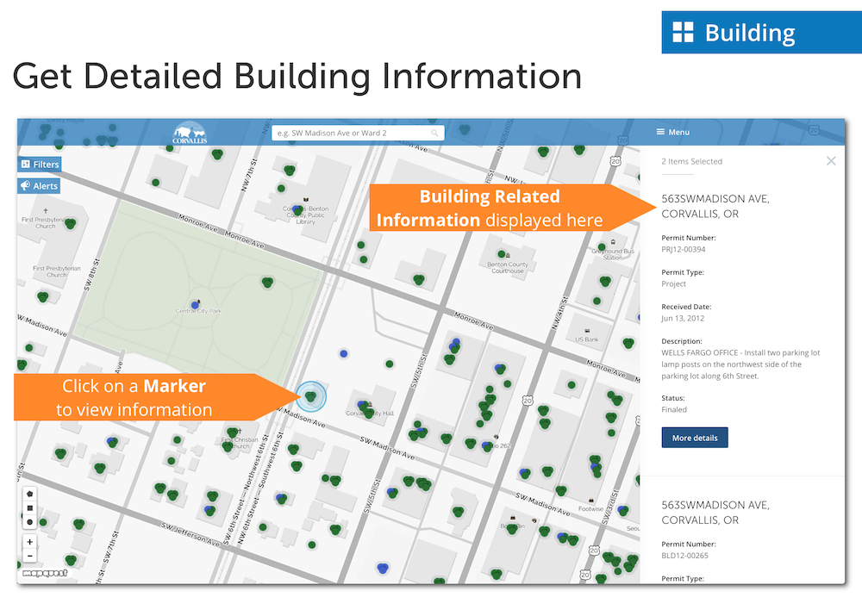The width and height of the screenshot is (862, 616).
Task: Click the Corvallis city logo
Action: tap(189, 133)
